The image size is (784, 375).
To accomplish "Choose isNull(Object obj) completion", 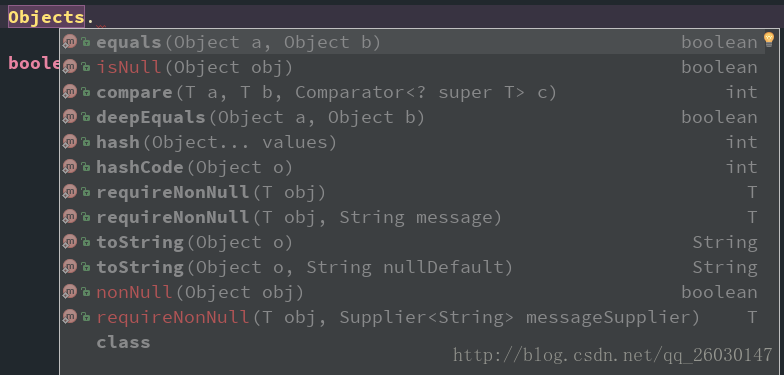I will point(412,67).
